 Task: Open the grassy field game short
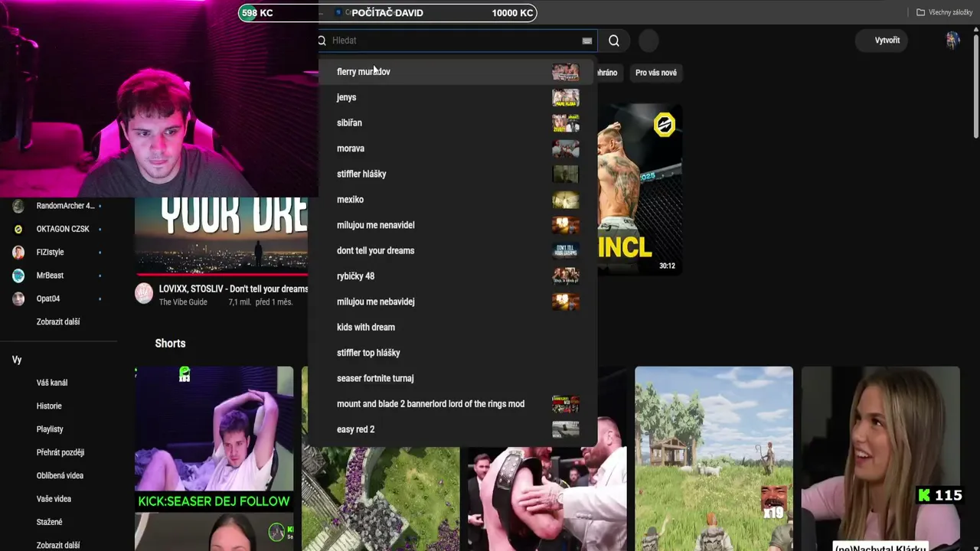pos(714,458)
